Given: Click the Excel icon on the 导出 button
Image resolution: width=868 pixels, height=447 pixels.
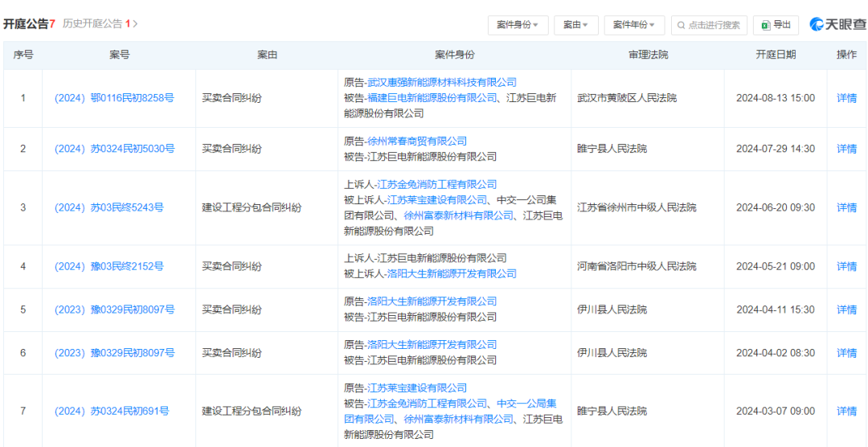Looking at the screenshot, I should (766, 25).
